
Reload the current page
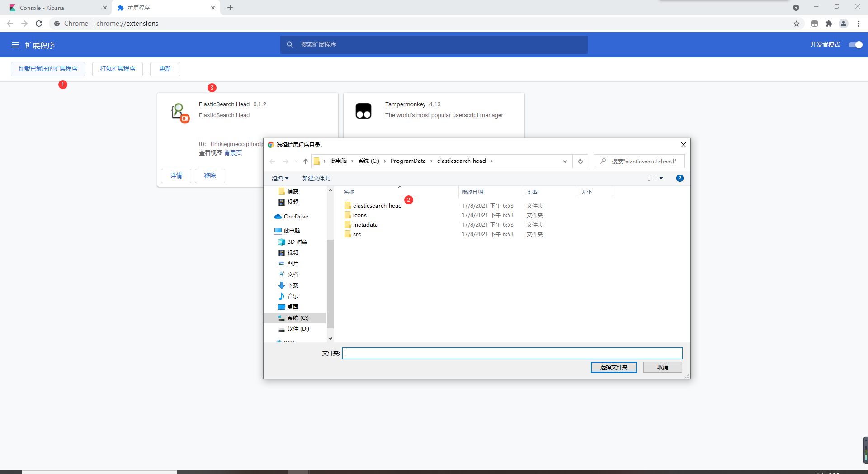pyautogui.click(x=39, y=24)
